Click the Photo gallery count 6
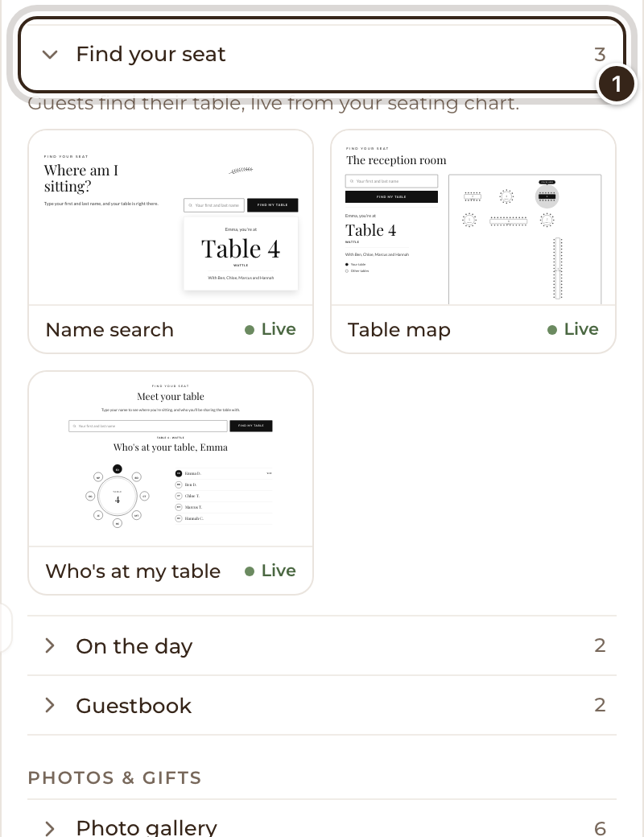644x837 pixels. tap(601, 828)
